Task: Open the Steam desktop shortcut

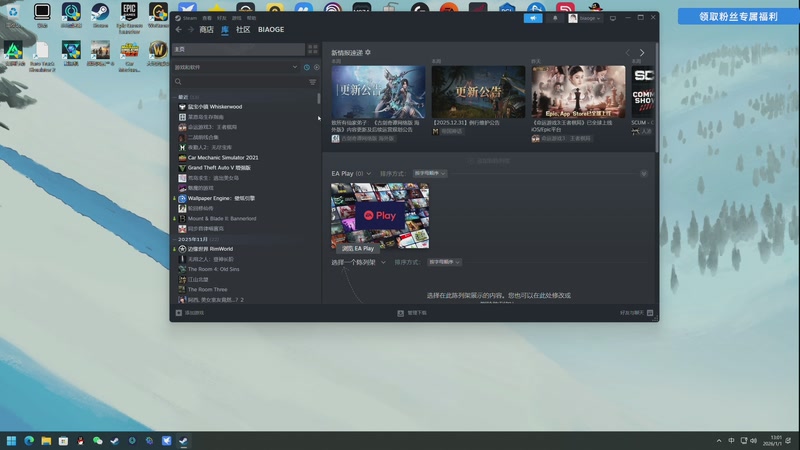Action: coord(100,15)
